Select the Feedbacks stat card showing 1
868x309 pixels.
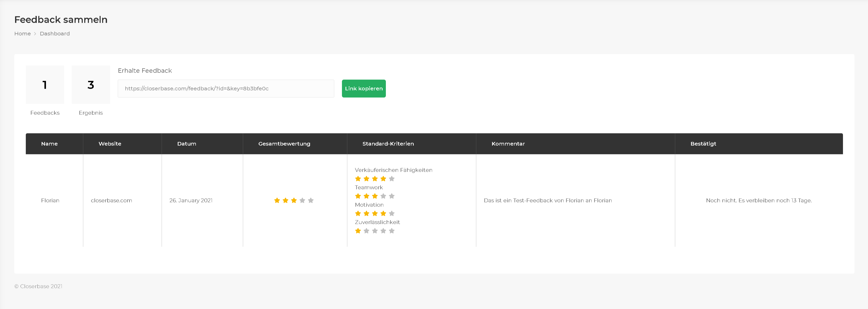coord(45,85)
